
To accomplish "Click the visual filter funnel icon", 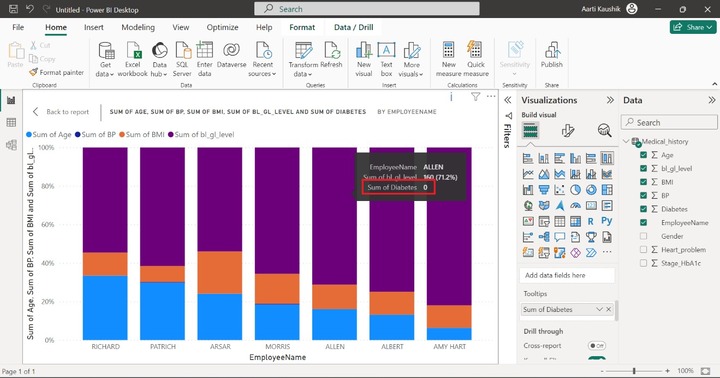I will point(475,96).
